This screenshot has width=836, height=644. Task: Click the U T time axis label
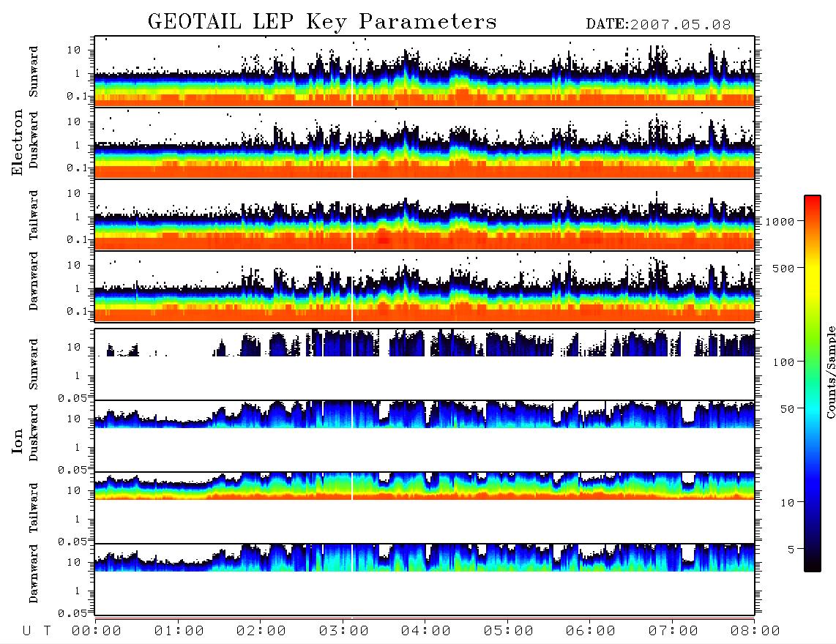37,632
